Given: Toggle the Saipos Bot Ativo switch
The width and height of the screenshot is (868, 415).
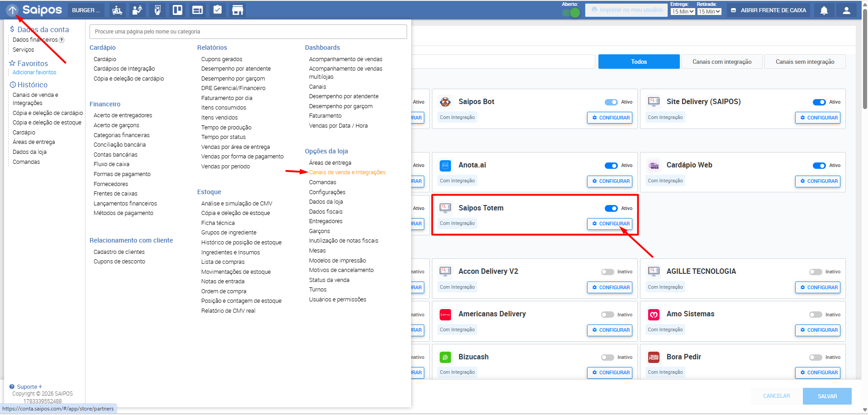Looking at the screenshot, I should point(611,102).
